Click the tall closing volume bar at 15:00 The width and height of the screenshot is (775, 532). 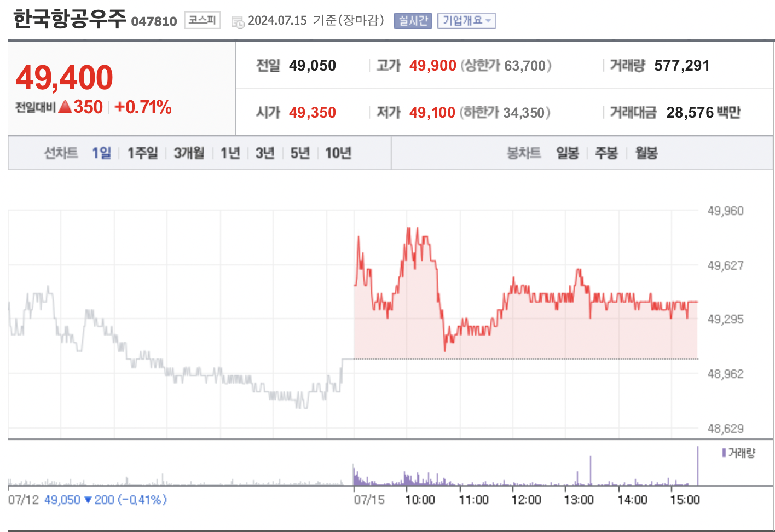(698, 466)
